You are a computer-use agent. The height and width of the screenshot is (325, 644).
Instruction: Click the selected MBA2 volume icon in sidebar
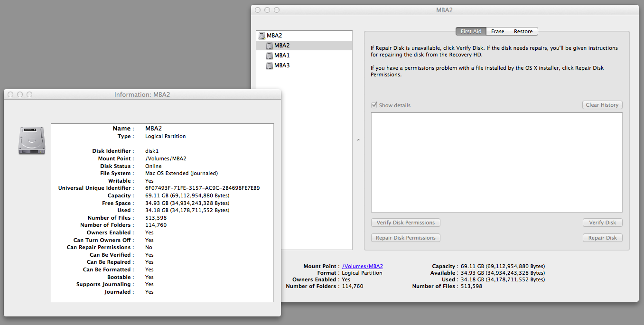[269, 46]
